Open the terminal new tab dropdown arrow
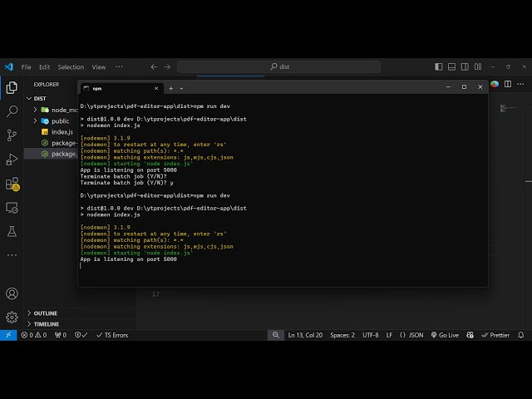The height and width of the screenshot is (399, 532). (181, 88)
